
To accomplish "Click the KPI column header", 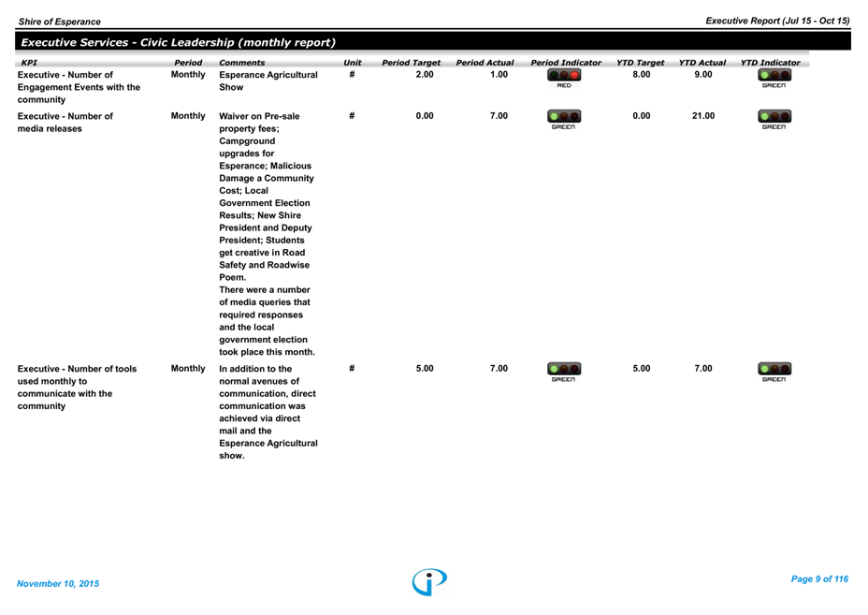I will tap(29, 63).
